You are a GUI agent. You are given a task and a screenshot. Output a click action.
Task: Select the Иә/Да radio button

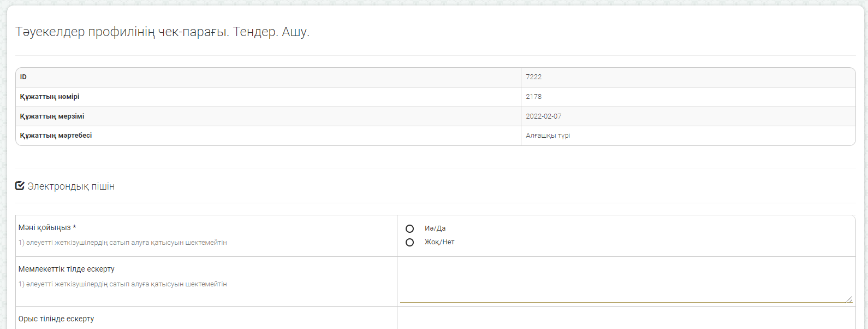coord(409,228)
